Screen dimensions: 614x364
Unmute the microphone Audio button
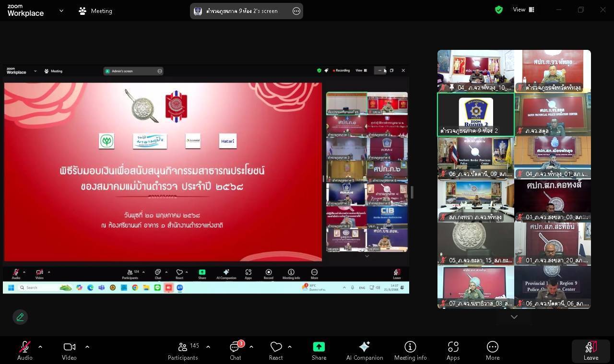(x=25, y=350)
